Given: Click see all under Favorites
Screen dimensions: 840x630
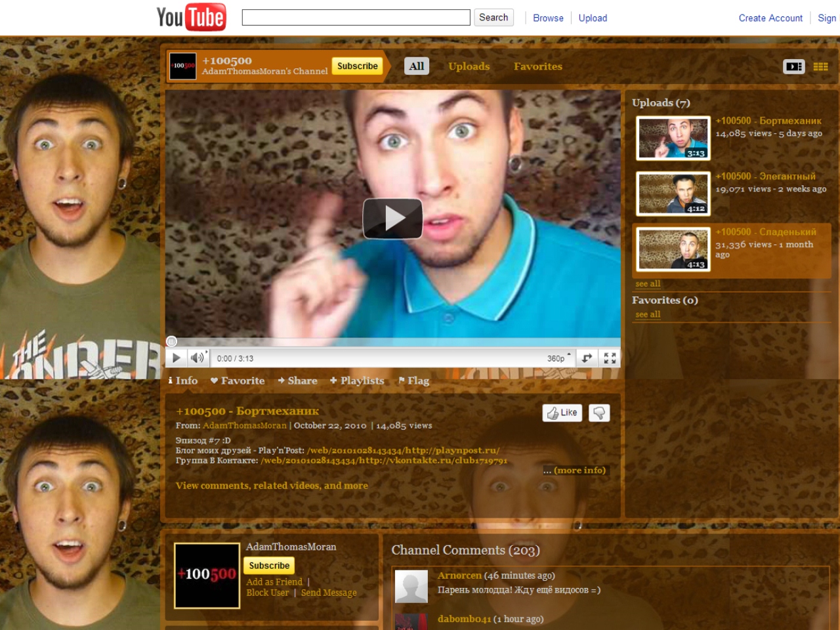Looking at the screenshot, I should 648,314.
